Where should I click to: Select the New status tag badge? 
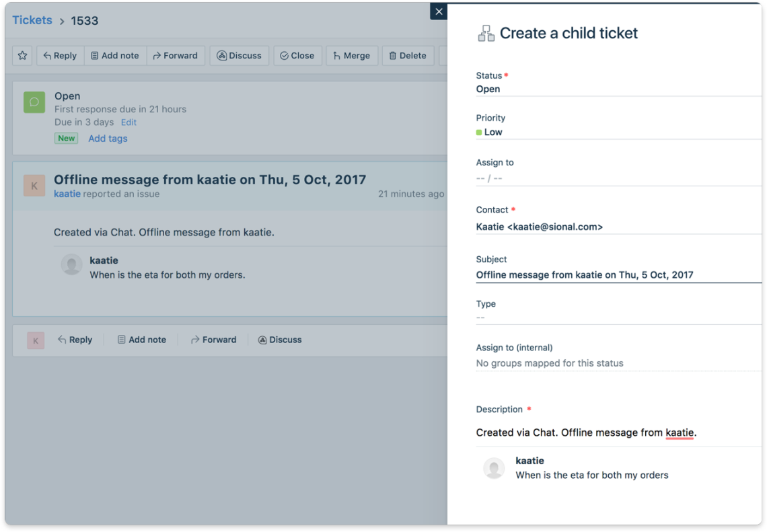pyautogui.click(x=66, y=138)
